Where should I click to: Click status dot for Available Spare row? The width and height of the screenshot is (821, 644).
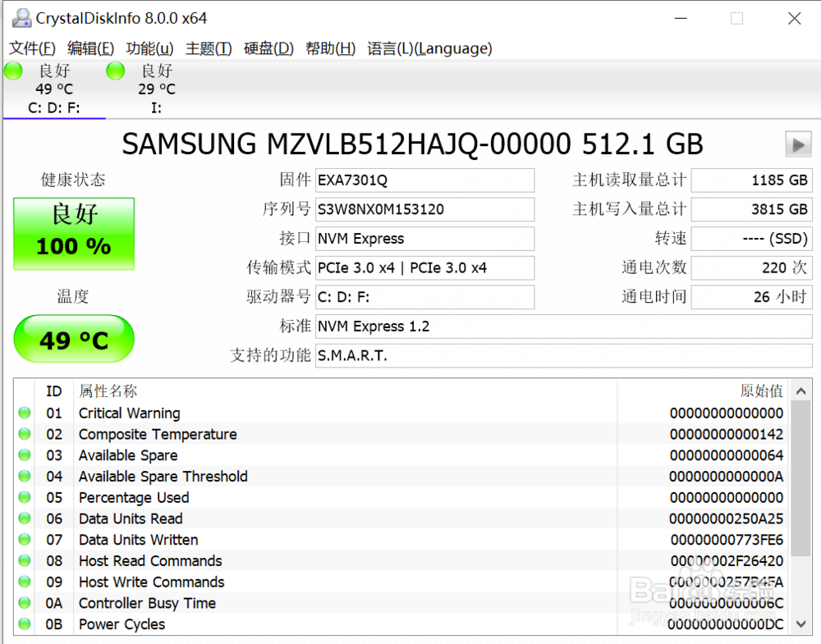(25, 455)
